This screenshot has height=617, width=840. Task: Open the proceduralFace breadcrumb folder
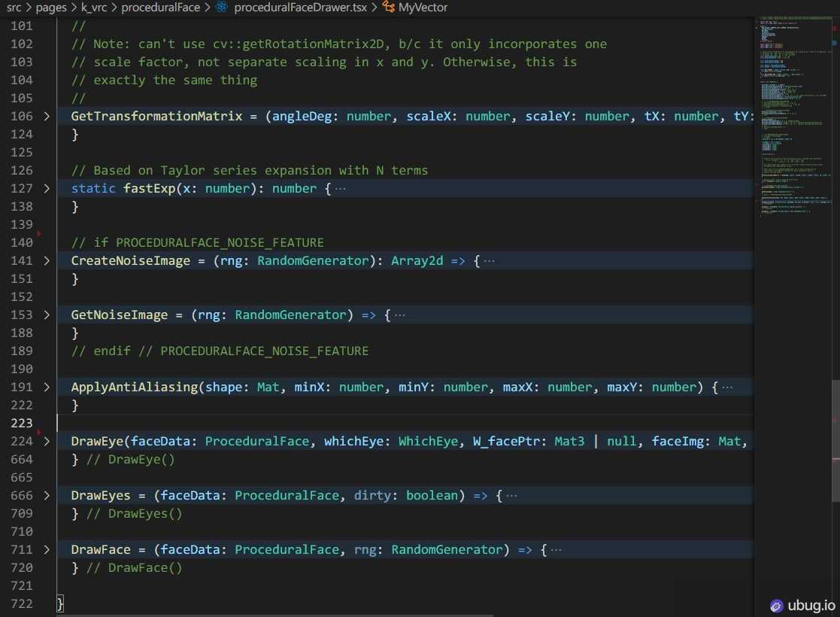161,8
